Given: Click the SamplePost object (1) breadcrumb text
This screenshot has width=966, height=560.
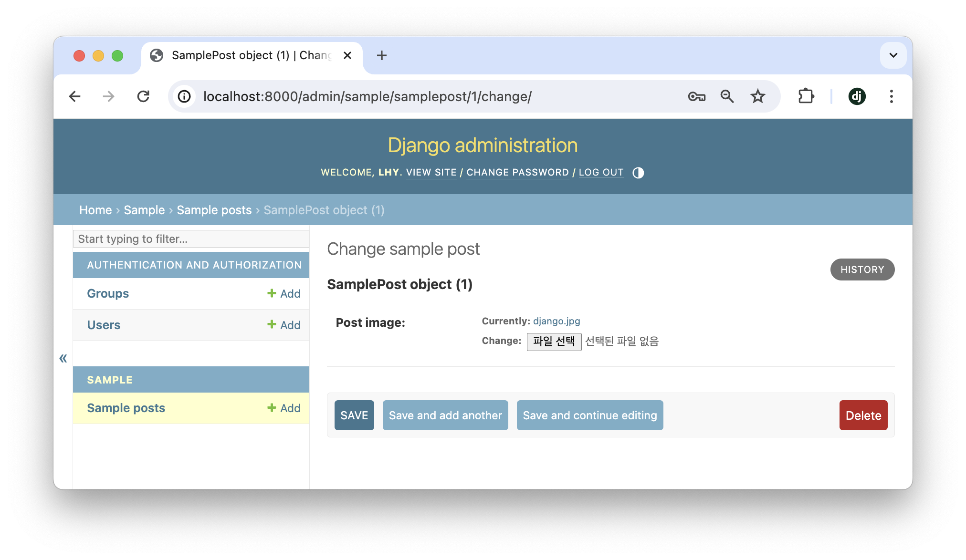Looking at the screenshot, I should (x=324, y=210).
